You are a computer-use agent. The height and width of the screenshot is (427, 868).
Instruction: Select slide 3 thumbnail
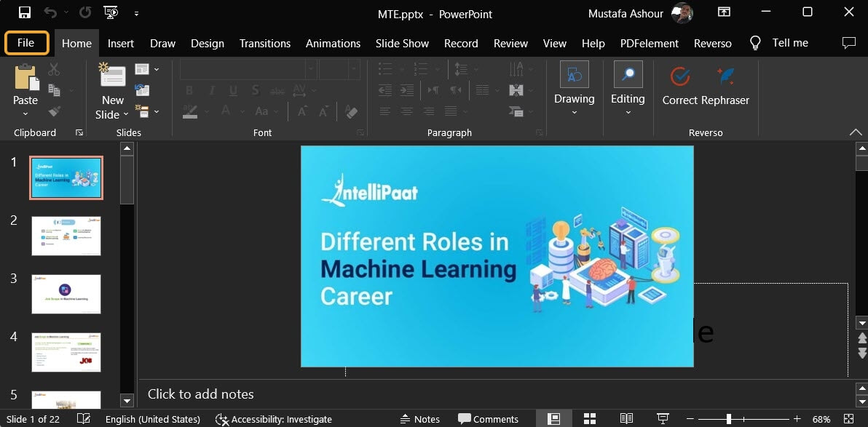point(66,294)
